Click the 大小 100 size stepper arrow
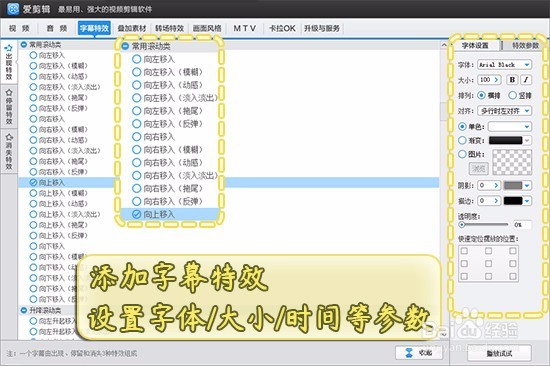The width and height of the screenshot is (550, 366). pos(496,80)
